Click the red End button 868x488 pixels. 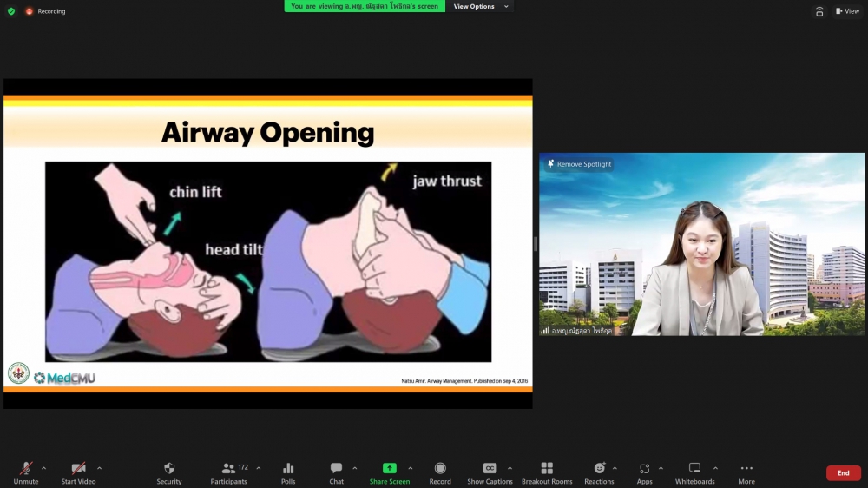click(x=843, y=473)
